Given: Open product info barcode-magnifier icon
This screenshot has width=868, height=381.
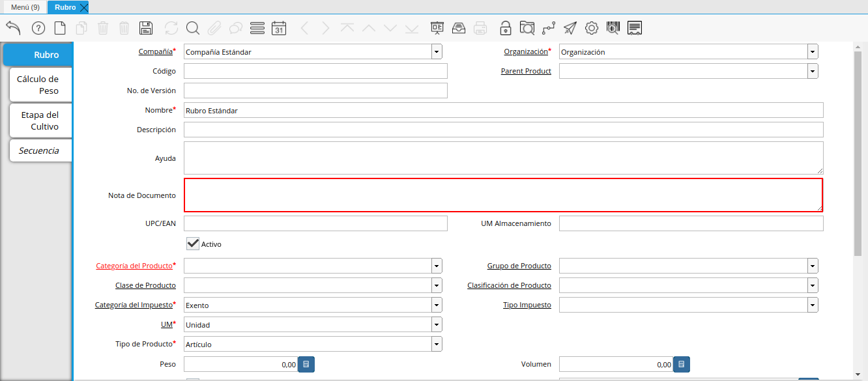Looking at the screenshot, I should coord(613,28).
